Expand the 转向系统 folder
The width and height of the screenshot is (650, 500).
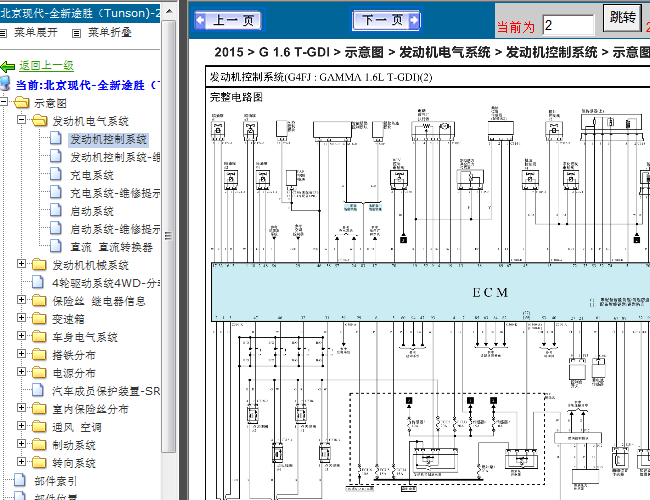(x=21, y=461)
